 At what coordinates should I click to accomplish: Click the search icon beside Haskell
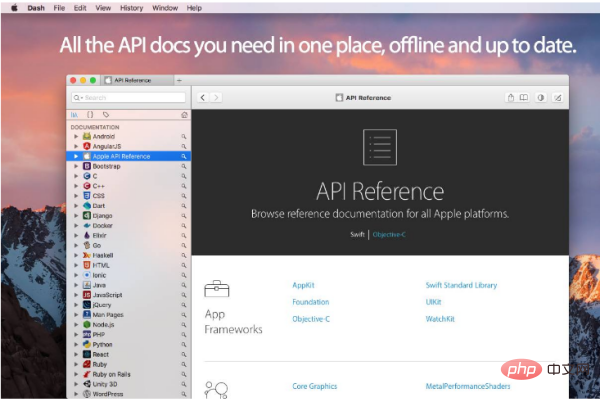(x=184, y=256)
